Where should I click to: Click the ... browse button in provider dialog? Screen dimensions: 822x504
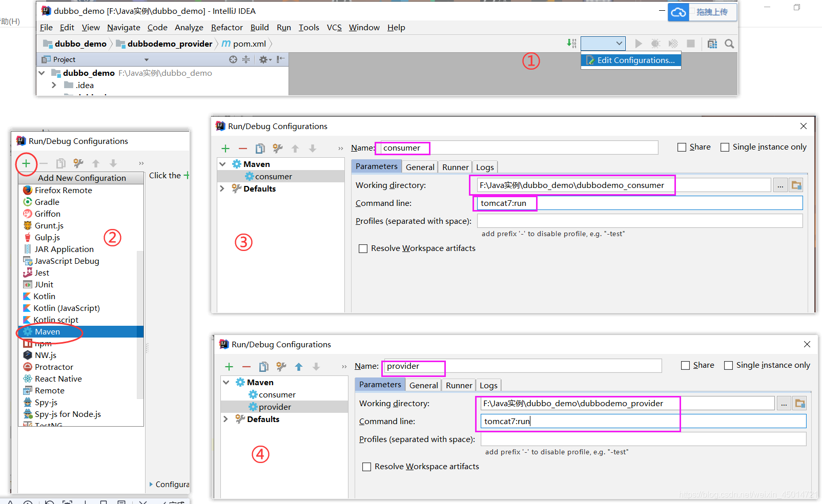click(784, 404)
